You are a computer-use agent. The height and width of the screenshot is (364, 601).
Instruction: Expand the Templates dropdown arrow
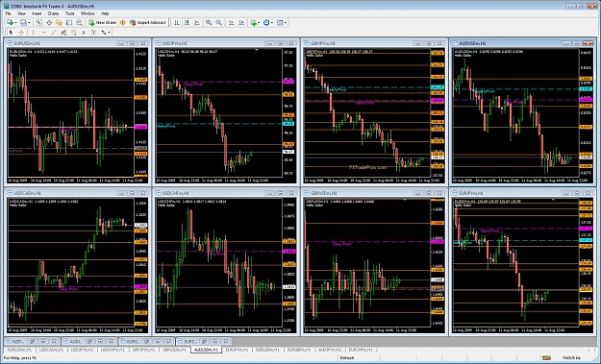tap(286, 23)
